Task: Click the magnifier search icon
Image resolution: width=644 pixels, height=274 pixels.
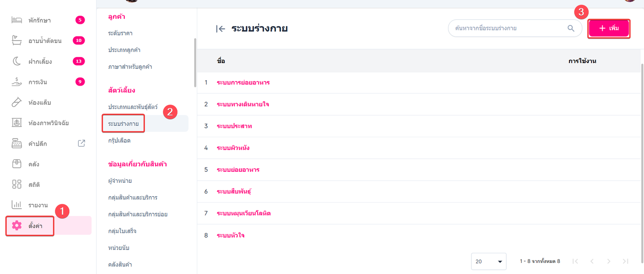Action: pos(571,29)
